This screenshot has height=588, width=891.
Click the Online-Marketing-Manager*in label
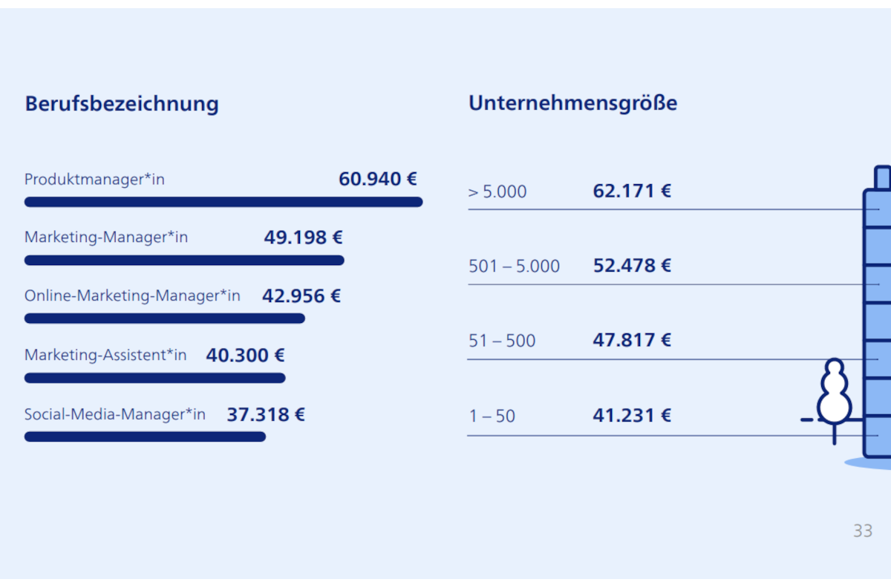(132, 296)
